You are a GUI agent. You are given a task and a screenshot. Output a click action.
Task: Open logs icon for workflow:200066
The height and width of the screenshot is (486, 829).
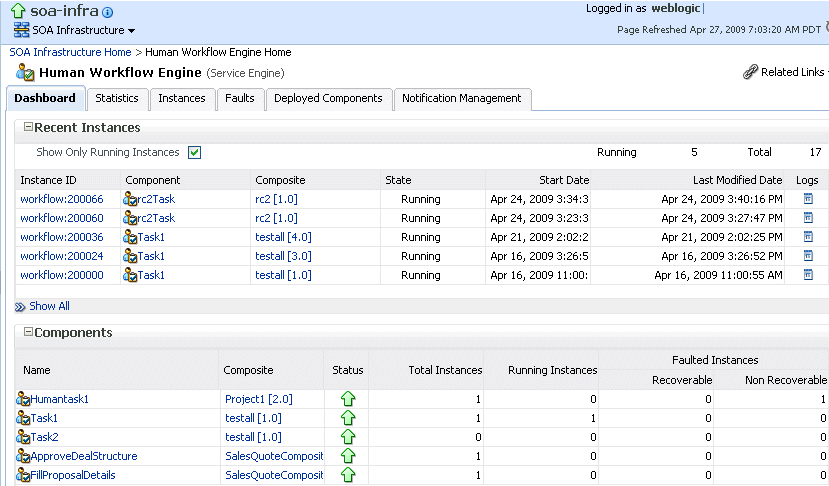808,199
